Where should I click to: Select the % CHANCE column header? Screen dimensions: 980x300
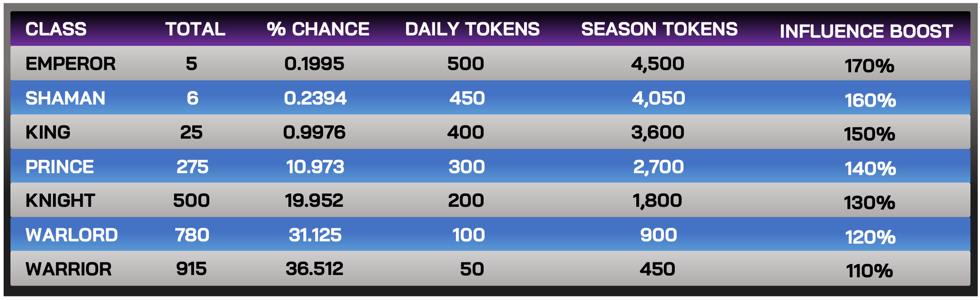[x=318, y=30]
